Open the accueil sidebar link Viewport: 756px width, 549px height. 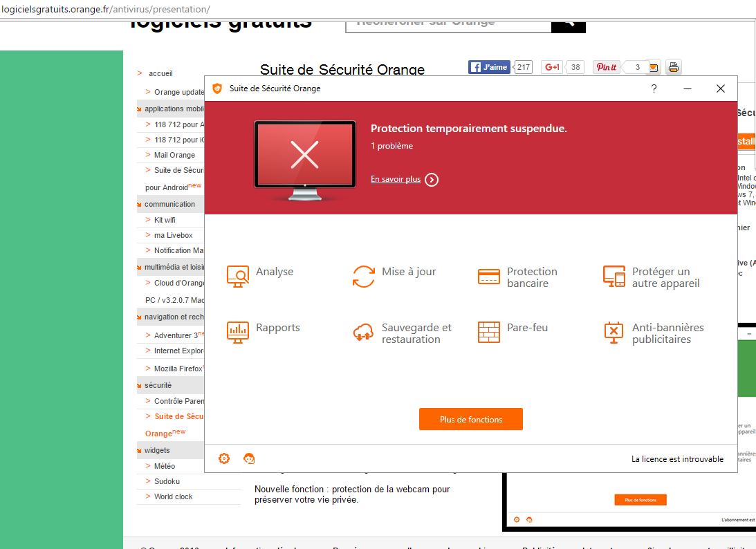pos(160,73)
